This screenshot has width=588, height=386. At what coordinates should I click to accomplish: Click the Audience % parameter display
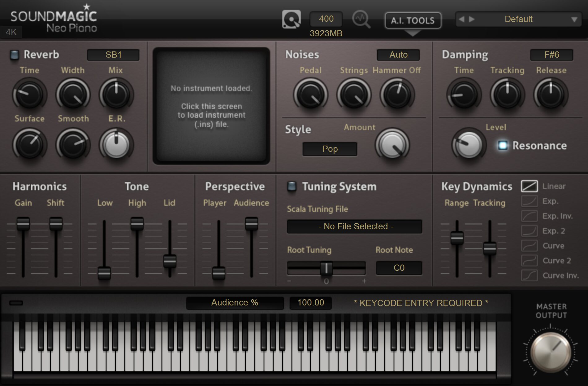pyautogui.click(x=235, y=303)
